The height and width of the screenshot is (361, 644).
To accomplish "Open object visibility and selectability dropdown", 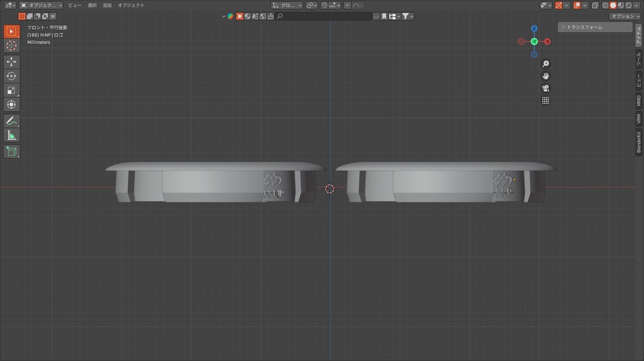I will coord(547,5).
